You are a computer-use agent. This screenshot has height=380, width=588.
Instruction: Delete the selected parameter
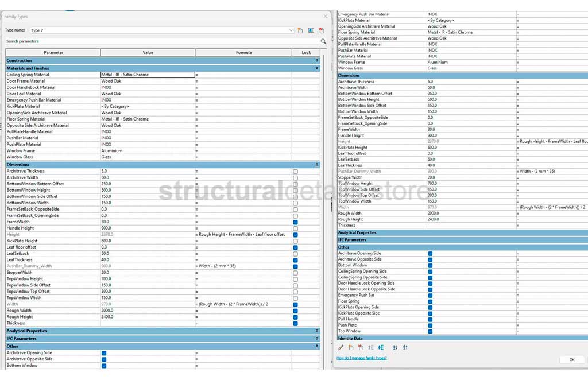(361, 347)
